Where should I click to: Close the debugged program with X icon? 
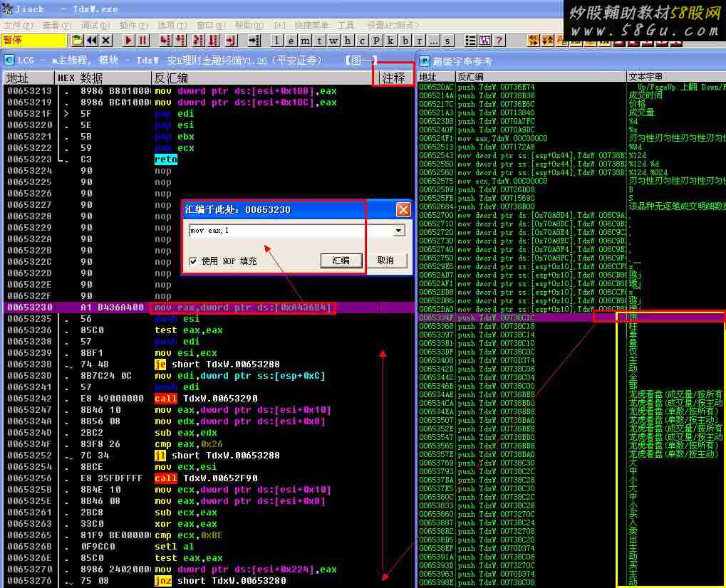[x=106, y=41]
